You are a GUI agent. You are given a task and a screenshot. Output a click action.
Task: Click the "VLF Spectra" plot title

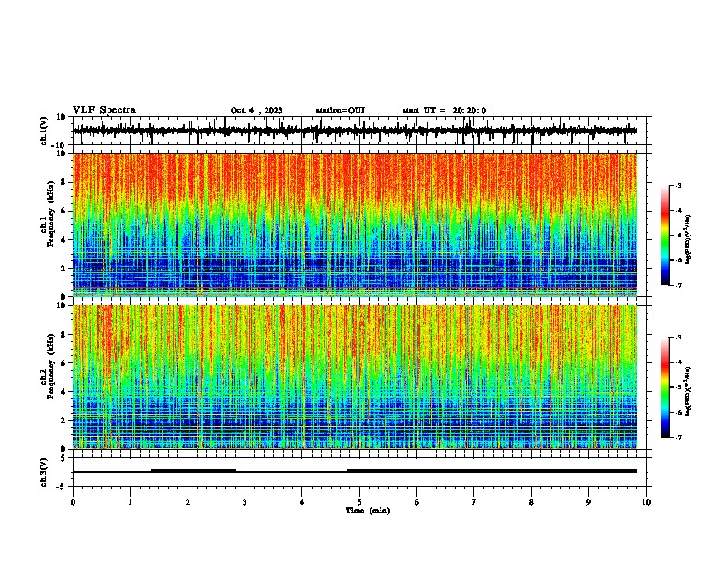click(x=104, y=110)
